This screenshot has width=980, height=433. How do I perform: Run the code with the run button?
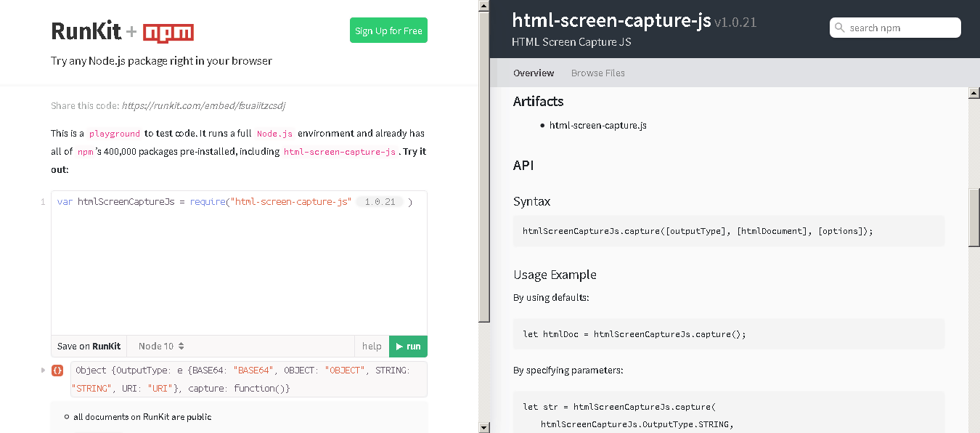tap(408, 346)
